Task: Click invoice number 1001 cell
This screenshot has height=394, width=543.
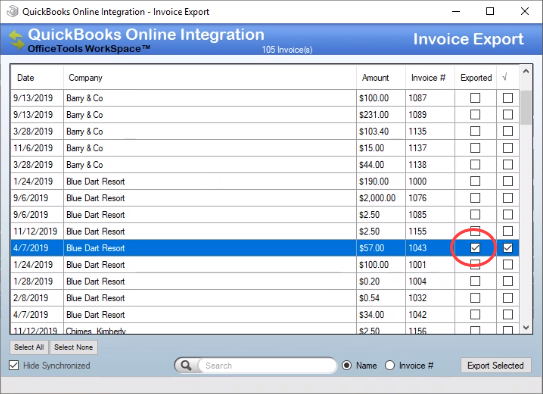Action: pyautogui.click(x=430, y=265)
